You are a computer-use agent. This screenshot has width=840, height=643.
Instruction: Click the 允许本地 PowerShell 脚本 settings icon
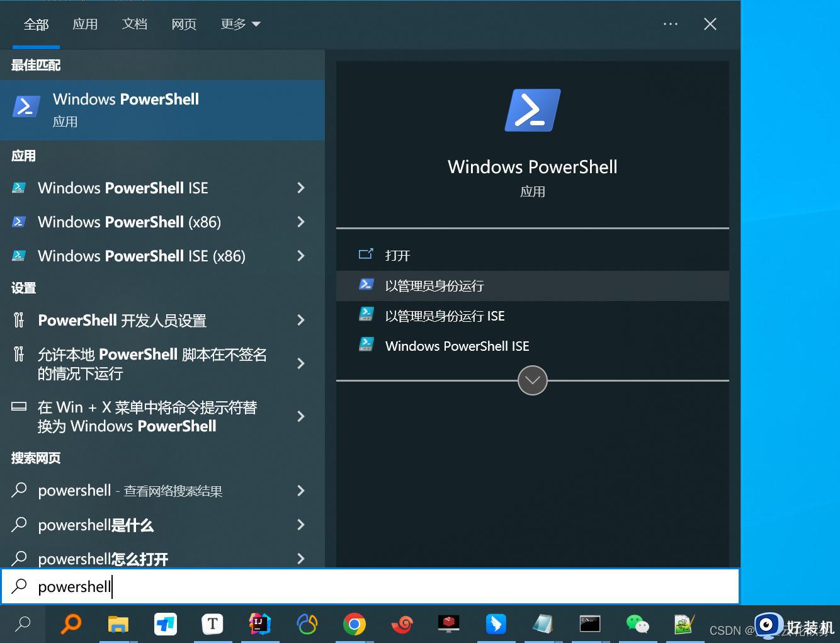tap(19, 354)
